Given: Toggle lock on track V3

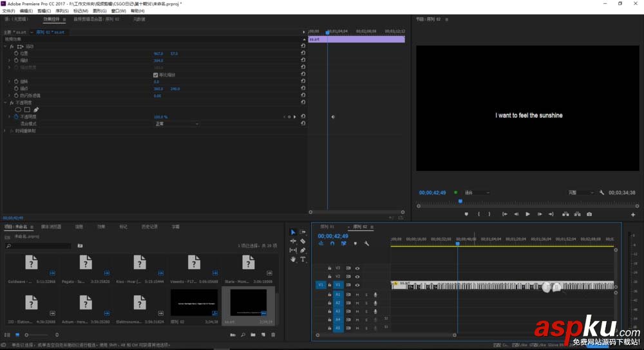Looking at the screenshot, I should pos(329,268).
